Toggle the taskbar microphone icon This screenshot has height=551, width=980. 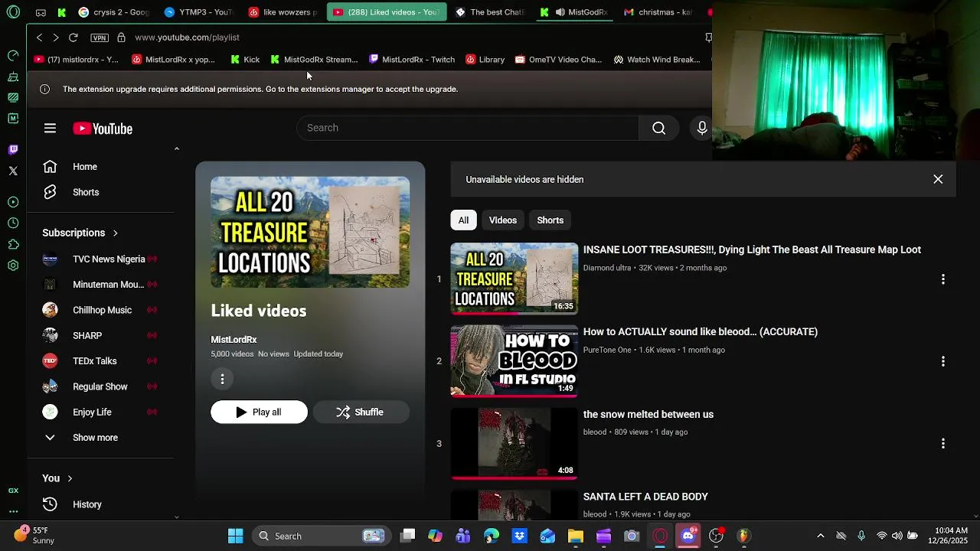coord(861,536)
